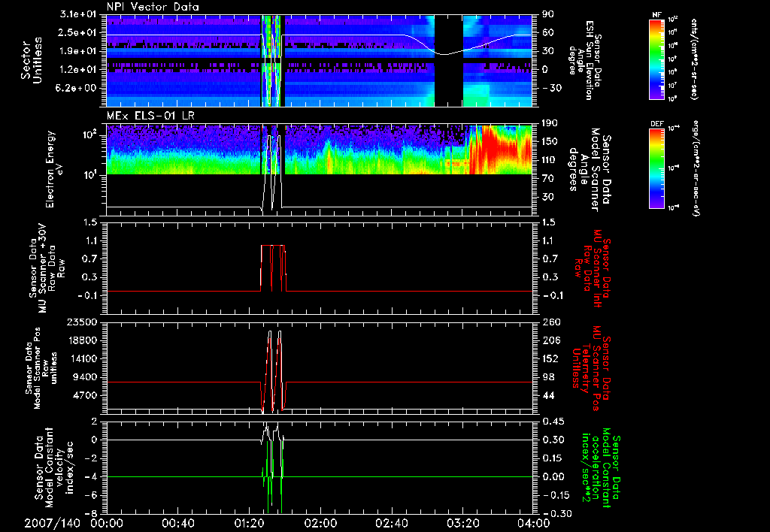Click the 'Electron Energy eV' axis label
This screenshot has width=770, height=532.
(53, 169)
